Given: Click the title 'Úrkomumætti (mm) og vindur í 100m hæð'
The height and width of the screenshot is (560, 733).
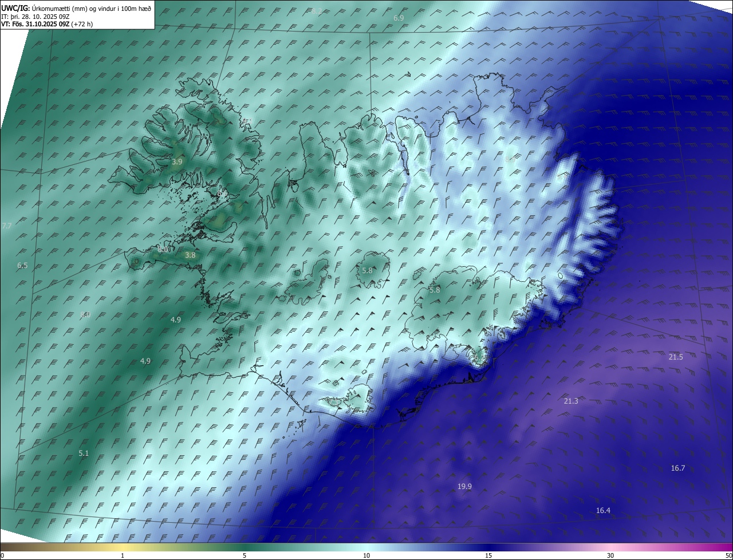Looking at the screenshot, I should 92,9.
